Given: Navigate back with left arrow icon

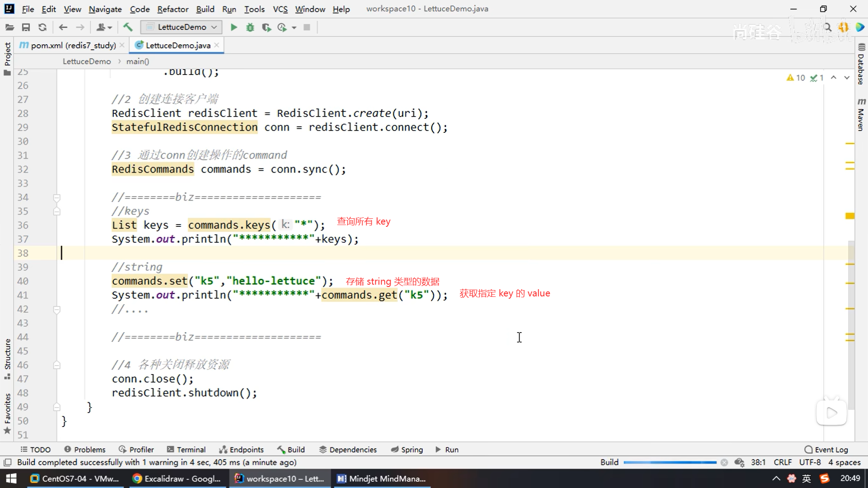Looking at the screenshot, I should click(63, 28).
